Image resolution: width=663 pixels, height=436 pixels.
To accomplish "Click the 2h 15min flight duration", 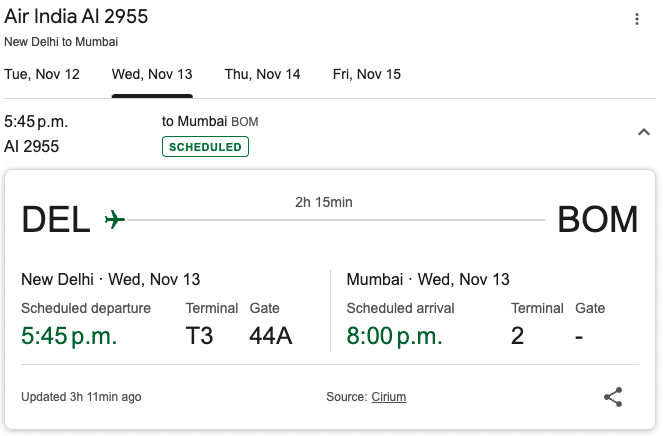I will [x=323, y=202].
